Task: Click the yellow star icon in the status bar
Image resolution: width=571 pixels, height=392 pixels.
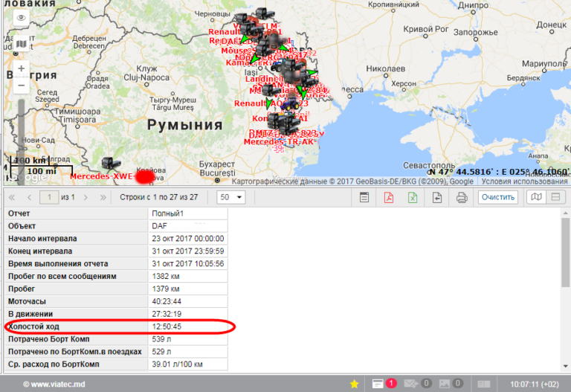Action: pos(355,384)
